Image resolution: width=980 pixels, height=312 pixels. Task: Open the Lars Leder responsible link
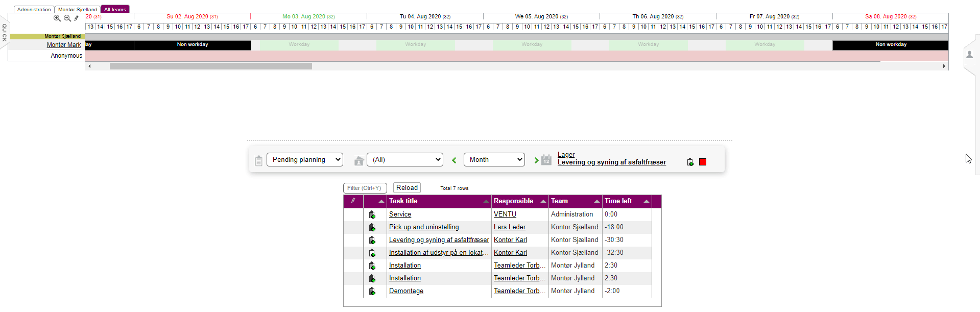point(509,227)
